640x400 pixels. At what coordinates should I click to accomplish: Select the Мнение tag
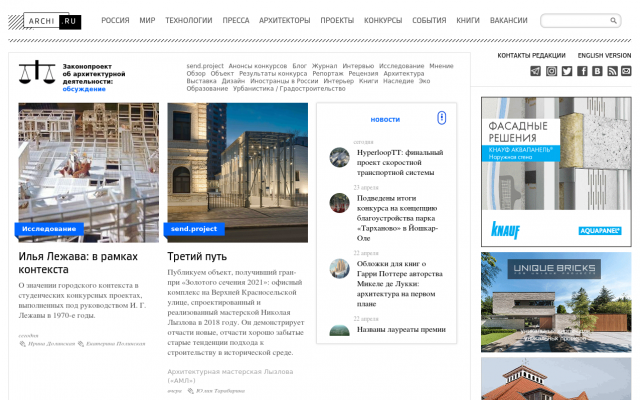[441, 66]
